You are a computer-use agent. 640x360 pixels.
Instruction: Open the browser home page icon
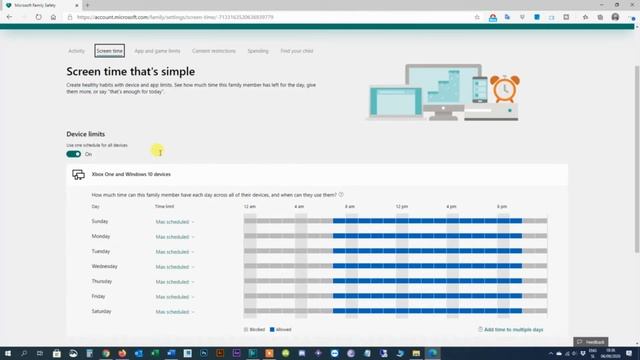click(x=53, y=17)
